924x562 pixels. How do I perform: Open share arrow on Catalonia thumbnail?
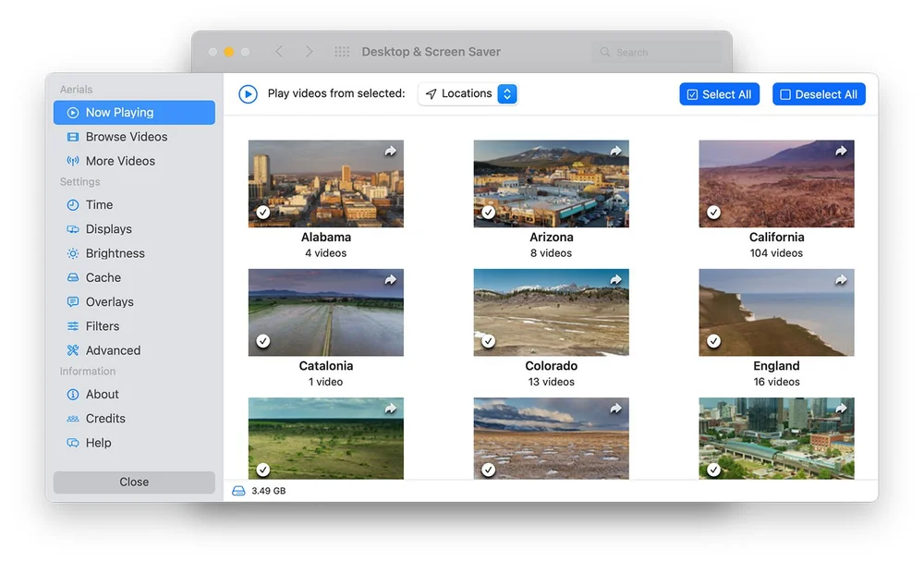390,280
